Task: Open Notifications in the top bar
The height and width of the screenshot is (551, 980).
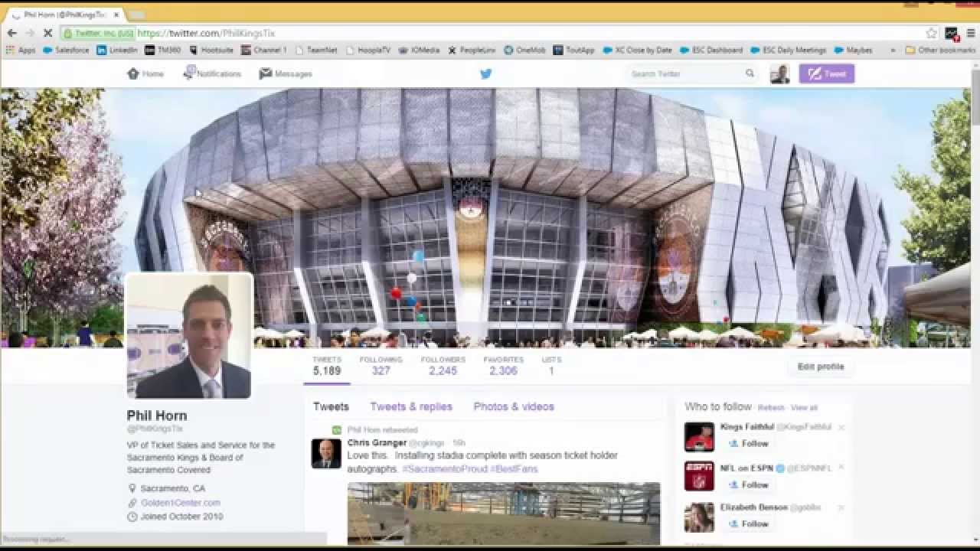Action: tap(212, 73)
